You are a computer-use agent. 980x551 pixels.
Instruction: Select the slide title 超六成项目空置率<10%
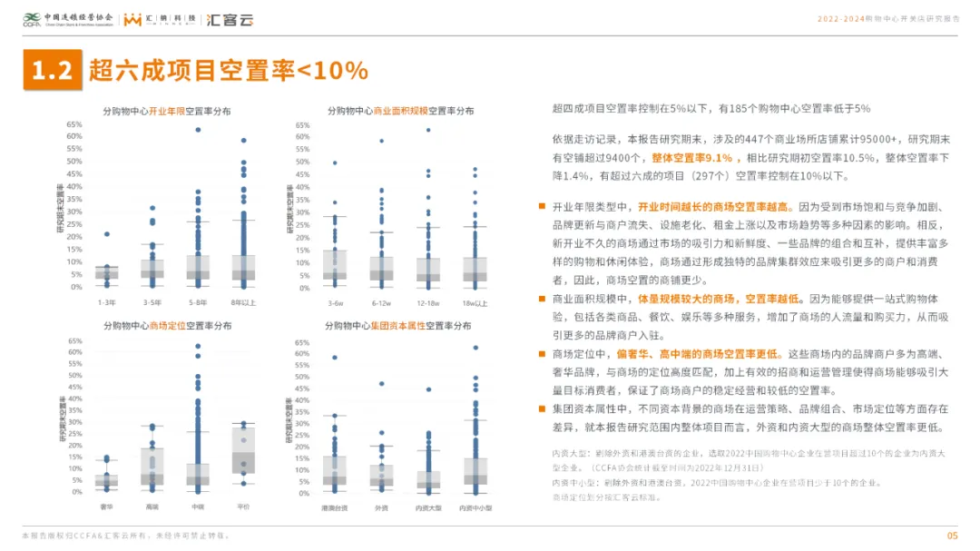(x=228, y=71)
